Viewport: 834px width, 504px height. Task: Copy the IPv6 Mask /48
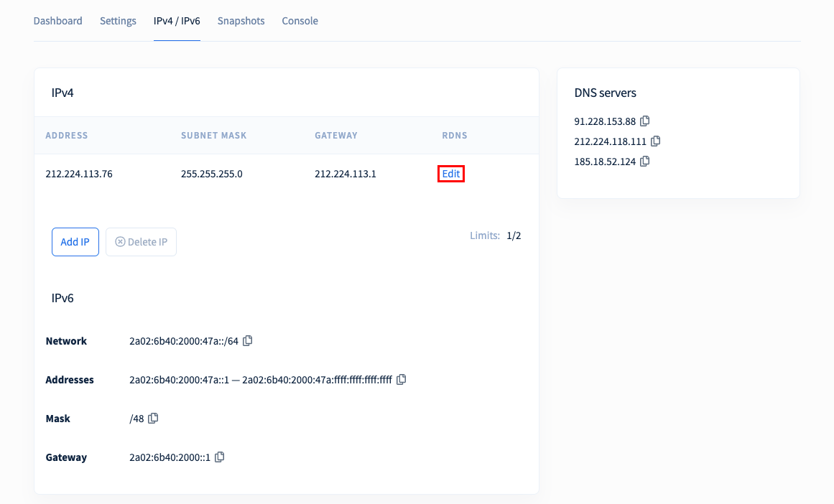pos(153,419)
